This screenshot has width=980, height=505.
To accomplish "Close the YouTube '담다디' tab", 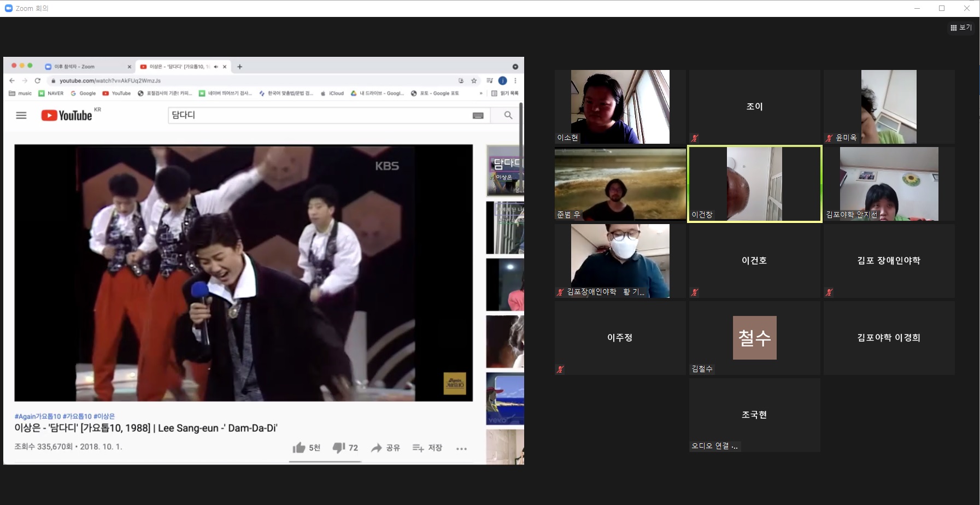I will [x=225, y=67].
